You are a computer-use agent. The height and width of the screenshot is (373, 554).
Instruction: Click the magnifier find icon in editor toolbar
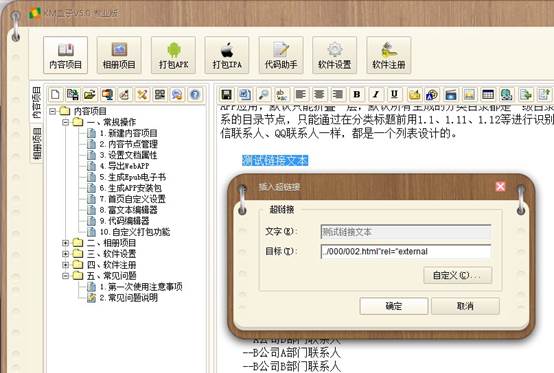pos(264,95)
